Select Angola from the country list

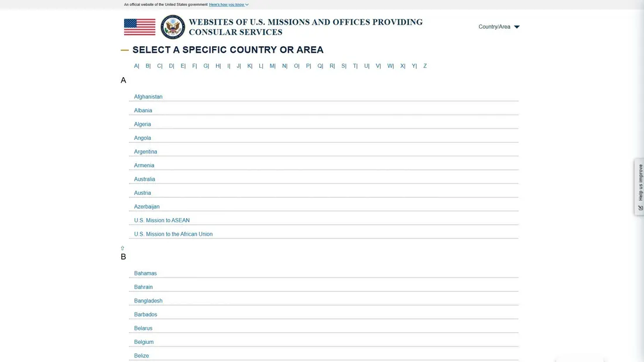click(142, 138)
